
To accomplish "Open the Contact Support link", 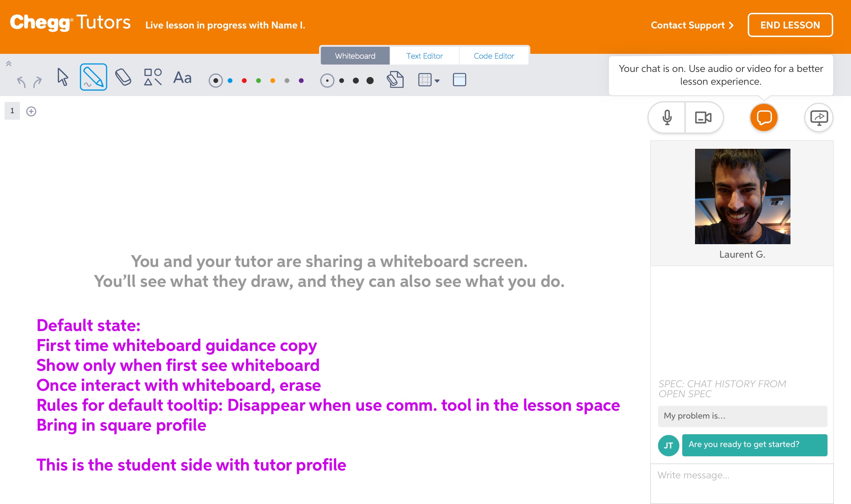I will pos(692,25).
